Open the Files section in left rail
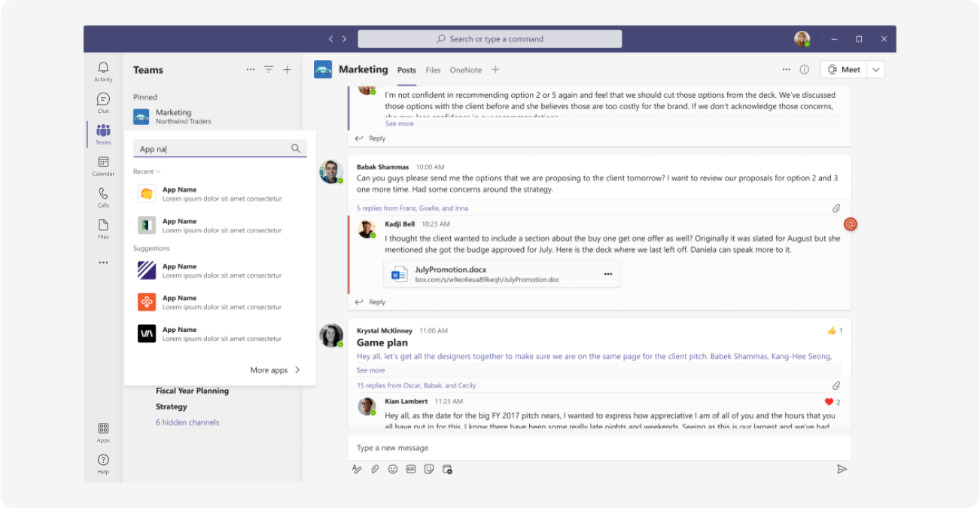This screenshot has height=508, width=980. pos(103,230)
